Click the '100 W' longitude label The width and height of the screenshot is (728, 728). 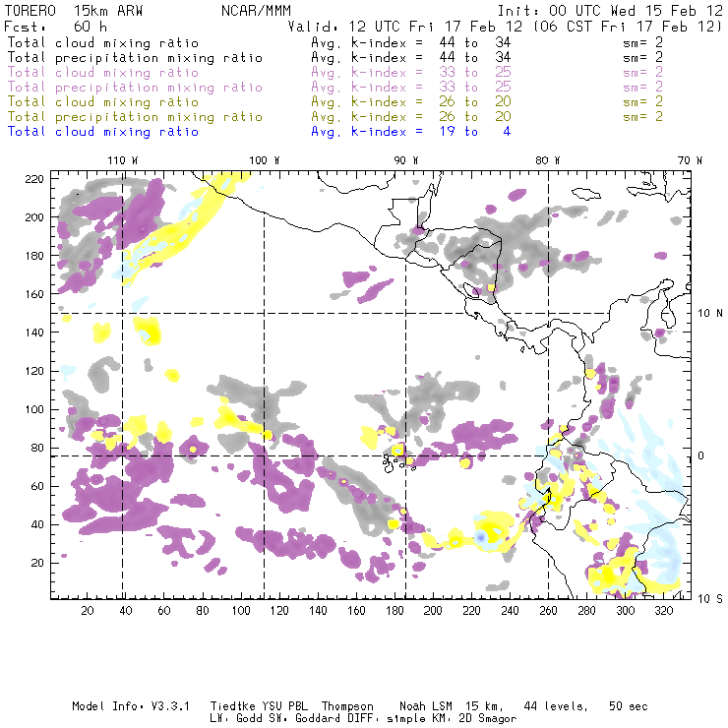265,160
